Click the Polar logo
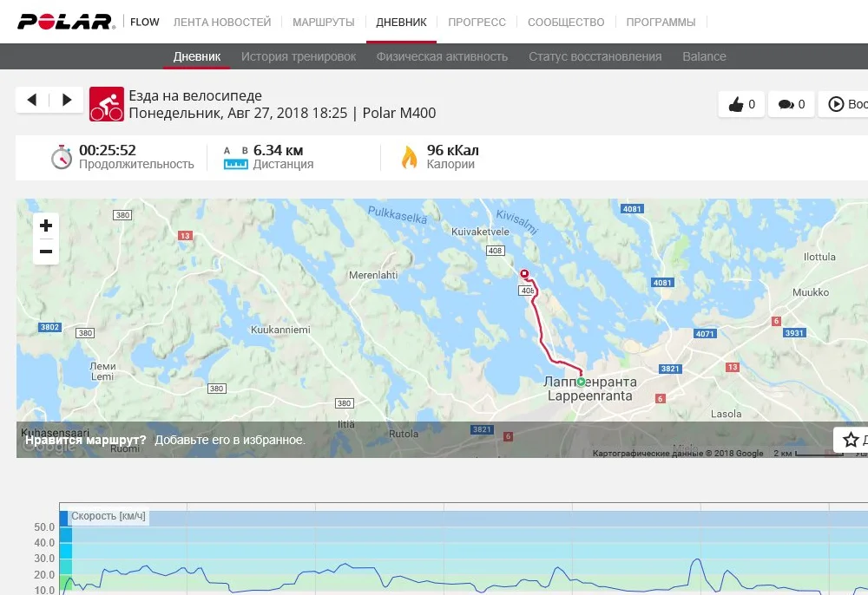This screenshot has height=595, width=868. pos(67,22)
